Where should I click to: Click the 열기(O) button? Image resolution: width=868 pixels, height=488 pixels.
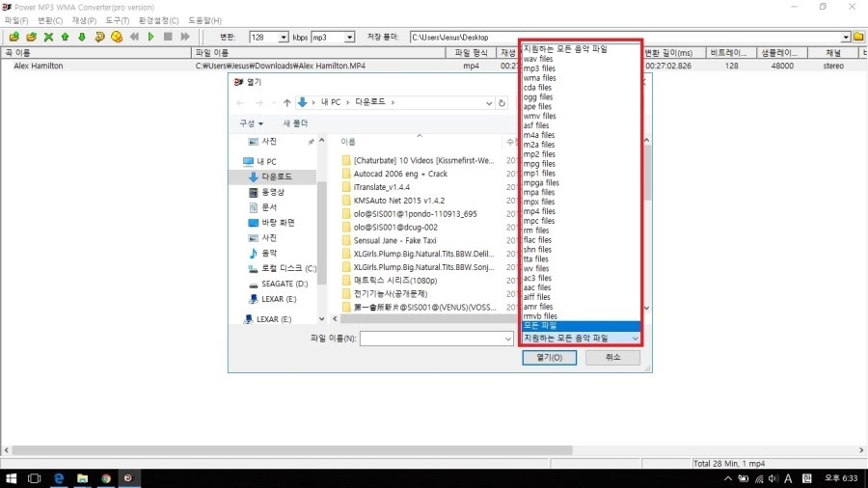[549, 358]
